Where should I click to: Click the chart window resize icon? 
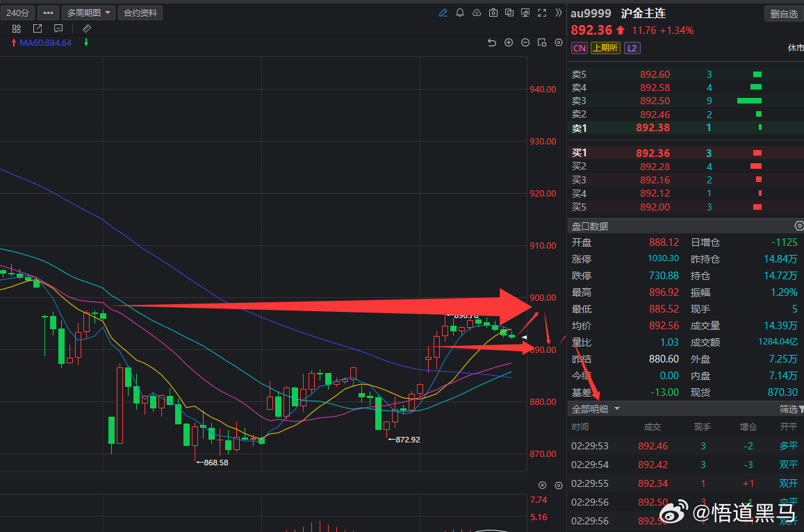coord(542,42)
